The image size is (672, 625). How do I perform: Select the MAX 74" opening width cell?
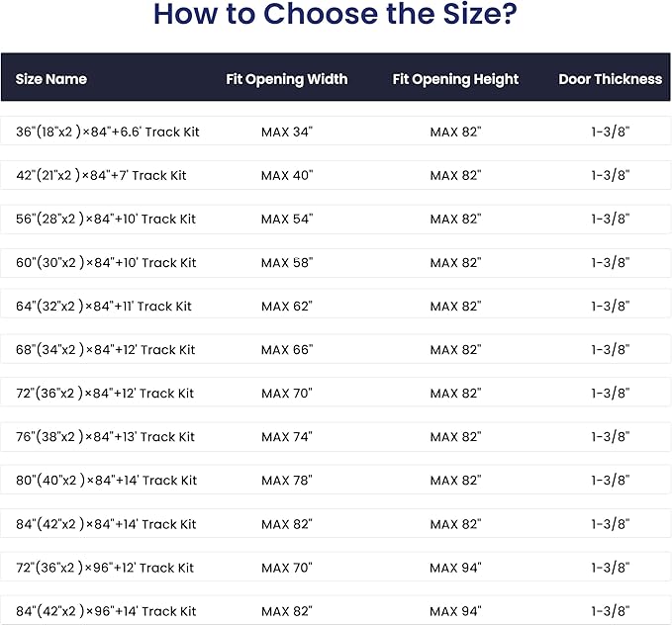coord(287,436)
